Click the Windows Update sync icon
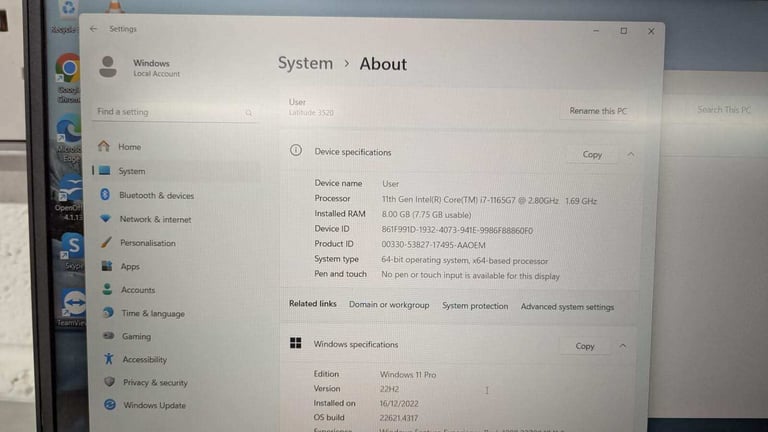Image resolution: width=768 pixels, height=432 pixels. click(110, 404)
